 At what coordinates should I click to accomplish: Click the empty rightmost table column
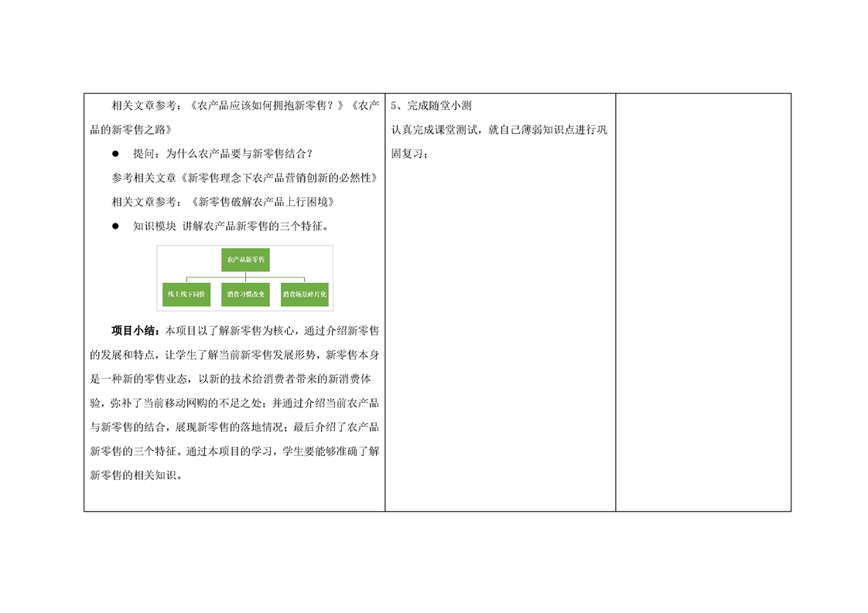702,301
